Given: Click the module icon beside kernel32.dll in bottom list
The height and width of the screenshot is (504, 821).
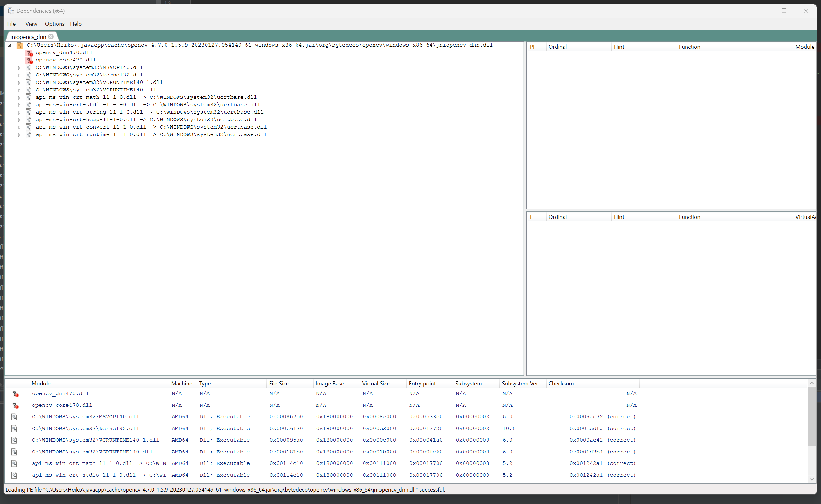Looking at the screenshot, I should pos(14,429).
